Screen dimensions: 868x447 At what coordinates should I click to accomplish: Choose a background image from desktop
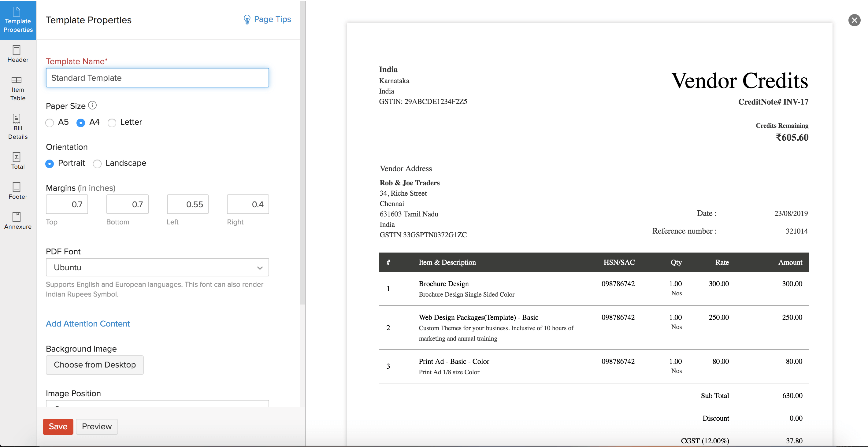click(x=95, y=365)
